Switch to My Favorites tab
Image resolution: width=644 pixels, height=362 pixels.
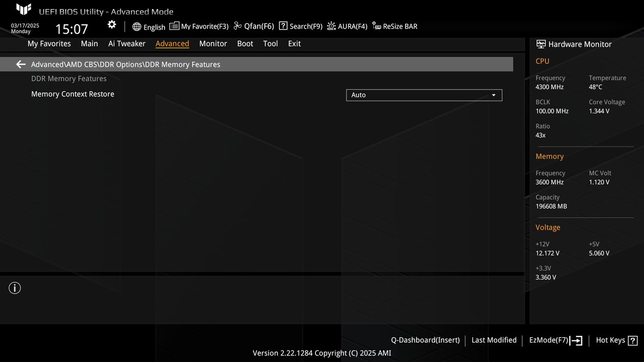(x=49, y=44)
